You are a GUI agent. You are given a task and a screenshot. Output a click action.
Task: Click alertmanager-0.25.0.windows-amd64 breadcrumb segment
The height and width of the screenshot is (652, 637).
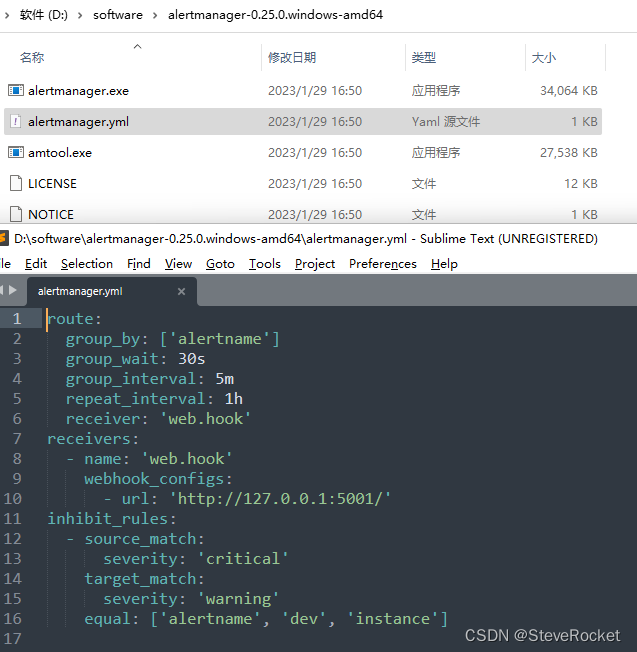[x=275, y=15]
